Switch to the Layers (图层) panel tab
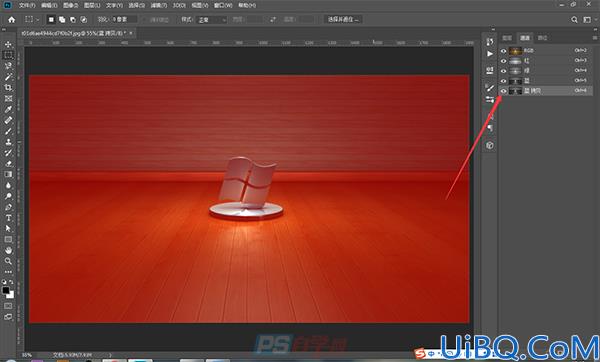The height and width of the screenshot is (362, 600). 507,38
